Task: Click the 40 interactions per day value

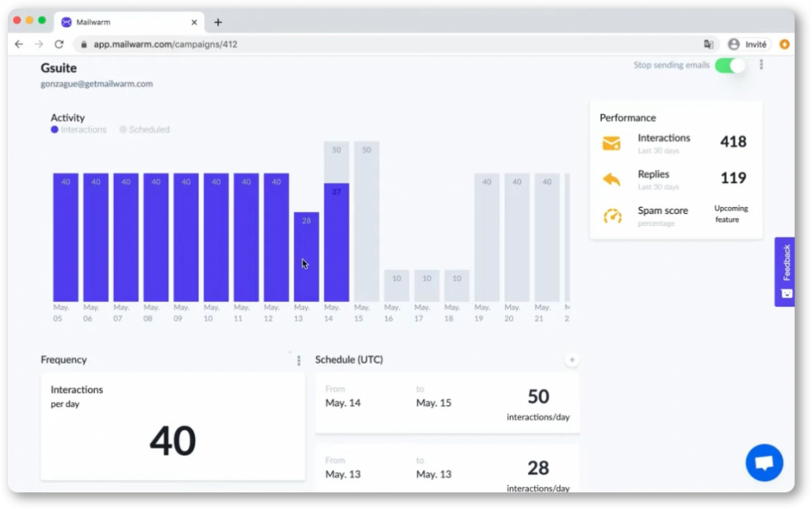Action: tap(173, 441)
